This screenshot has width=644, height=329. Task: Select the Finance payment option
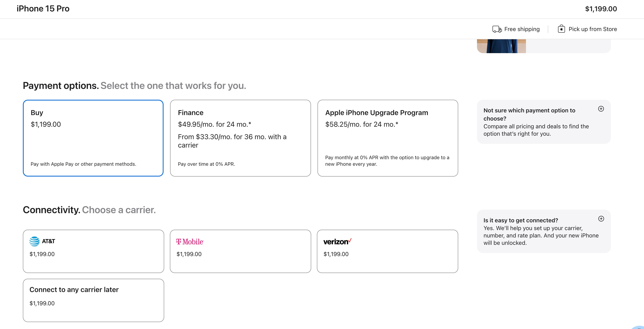click(x=240, y=138)
